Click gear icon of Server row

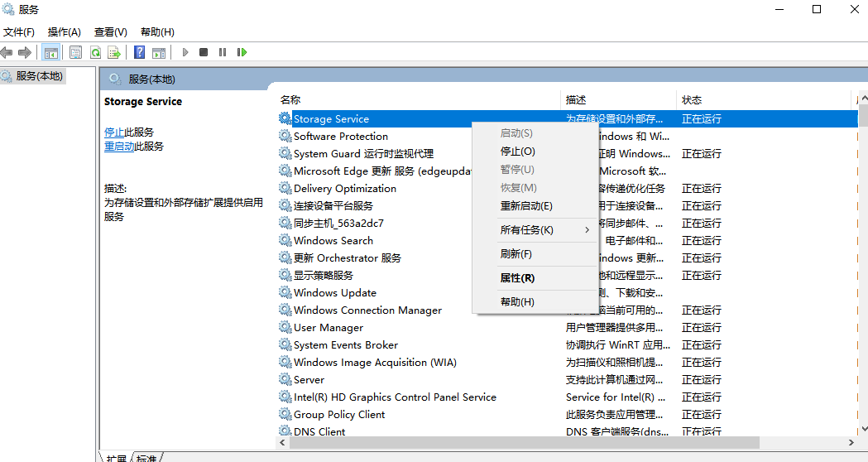285,379
